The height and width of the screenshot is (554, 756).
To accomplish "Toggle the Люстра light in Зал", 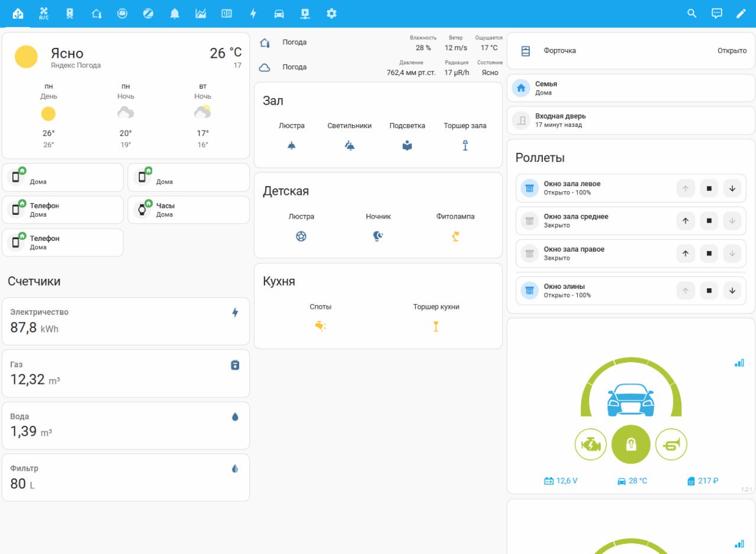I will tap(292, 145).
